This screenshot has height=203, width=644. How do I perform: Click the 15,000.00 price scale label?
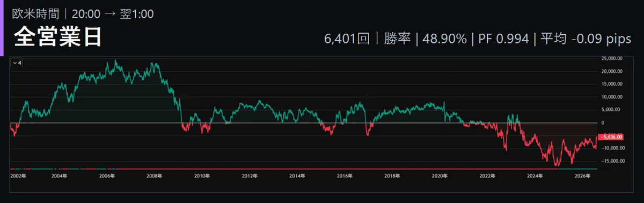click(611, 84)
